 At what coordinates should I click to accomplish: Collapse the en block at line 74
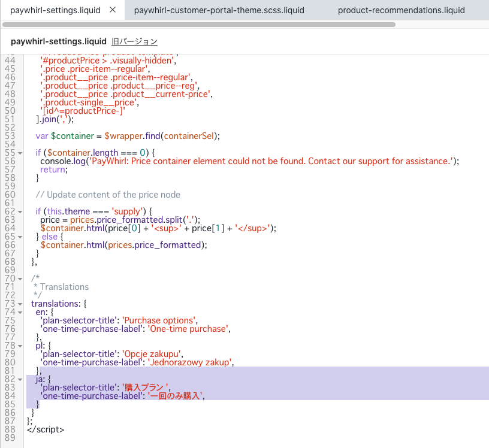pyautogui.click(x=20, y=313)
